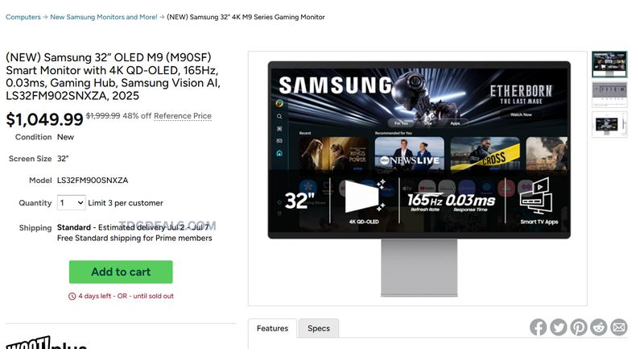Click the Screen Size value 32"

(x=63, y=159)
